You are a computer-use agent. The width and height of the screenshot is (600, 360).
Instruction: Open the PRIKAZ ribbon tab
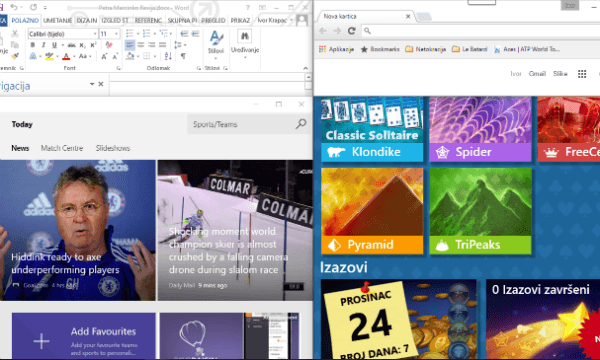(240, 20)
